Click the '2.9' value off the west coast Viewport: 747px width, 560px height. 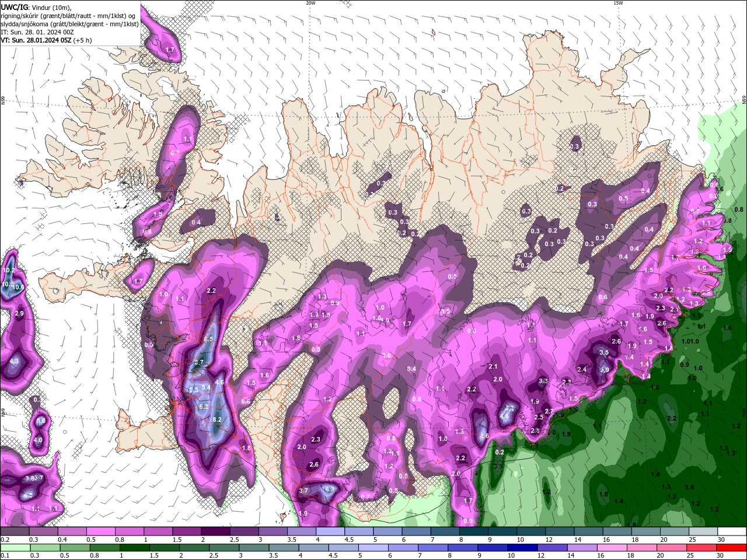coord(19,314)
